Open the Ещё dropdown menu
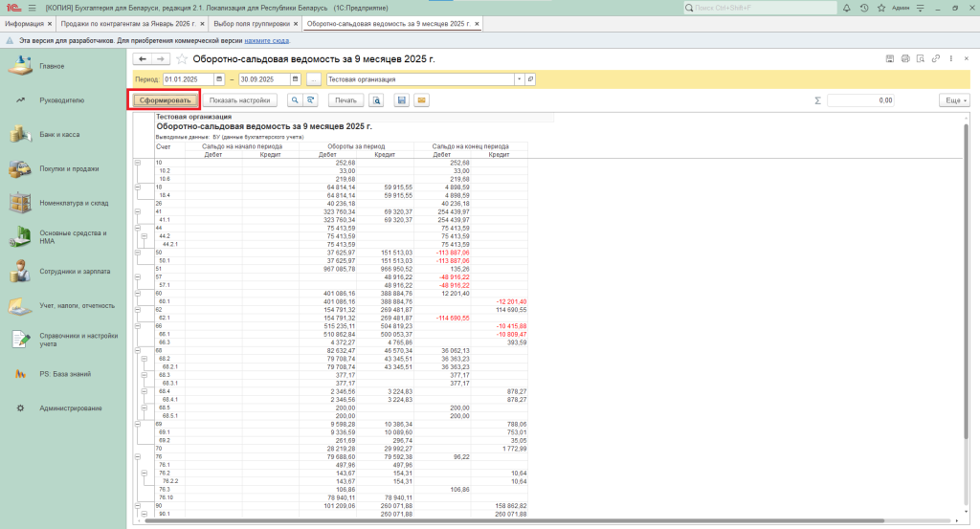980x529 pixels. [x=952, y=99]
